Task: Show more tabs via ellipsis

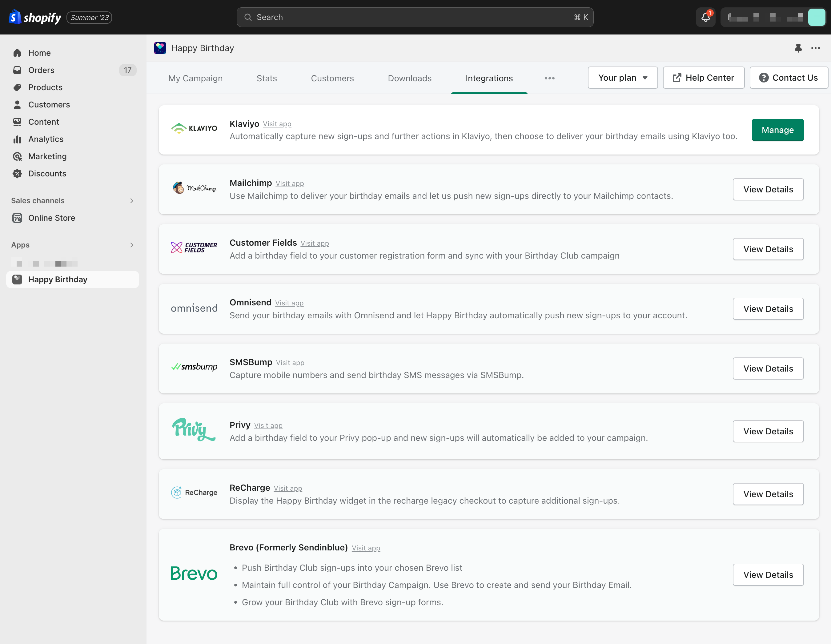Action: click(549, 78)
